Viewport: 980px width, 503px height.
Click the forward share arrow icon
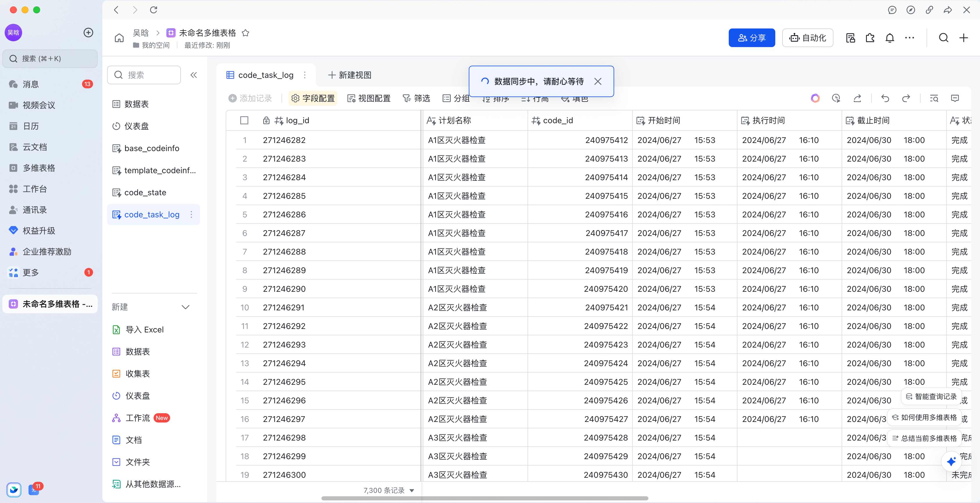pos(948,10)
